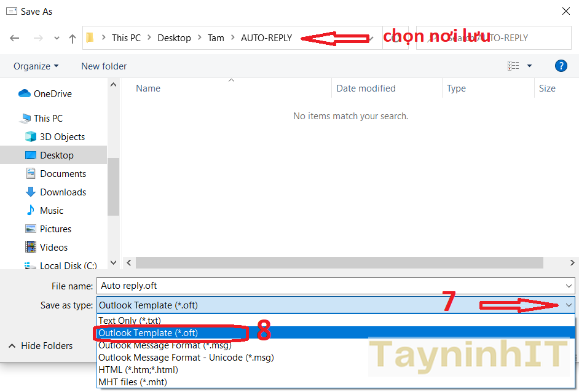Image resolution: width=579 pixels, height=392 pixels.
Task: Open 3D Objects folder in sidebar
Action: pyautogui.click(x=62, y=137)
